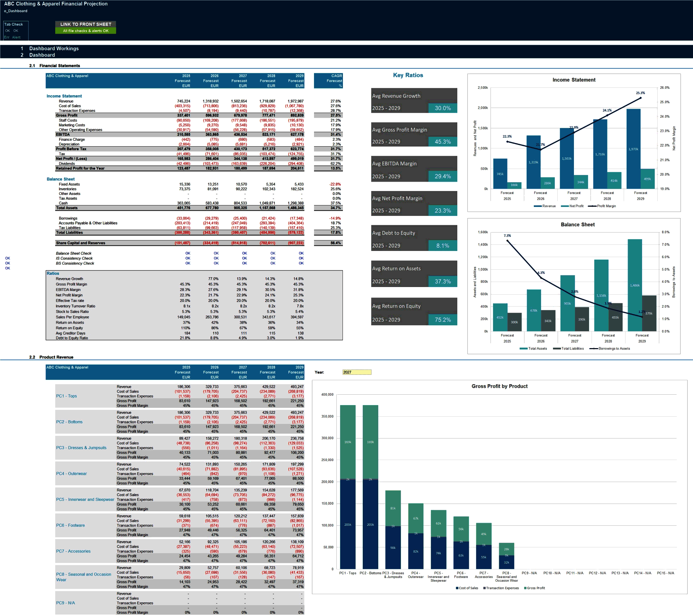Image resolution: width=693 pixels, height=616 pixels.
Task: Click the 2026 Revenue Growth cell 77.0%
Action: click(x=213, y=279)
